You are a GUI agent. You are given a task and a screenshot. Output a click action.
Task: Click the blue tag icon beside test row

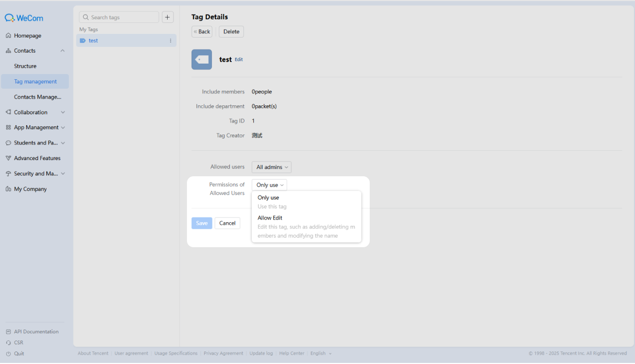point(83,41)
